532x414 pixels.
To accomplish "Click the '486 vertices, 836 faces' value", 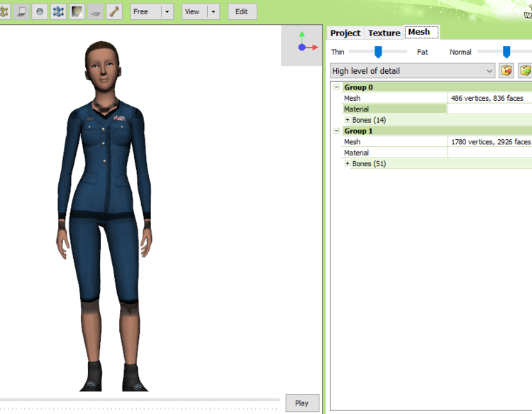I will click(x=487, y=98).
